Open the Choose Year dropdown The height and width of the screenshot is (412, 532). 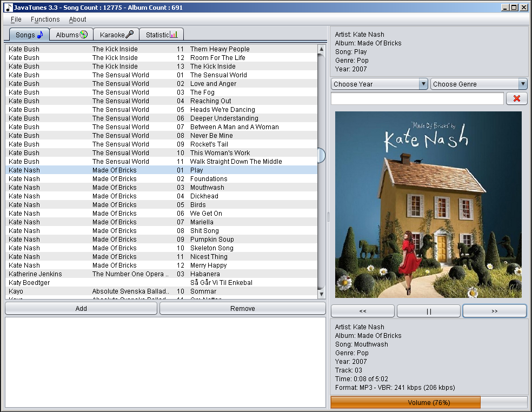tap(379, 84)
